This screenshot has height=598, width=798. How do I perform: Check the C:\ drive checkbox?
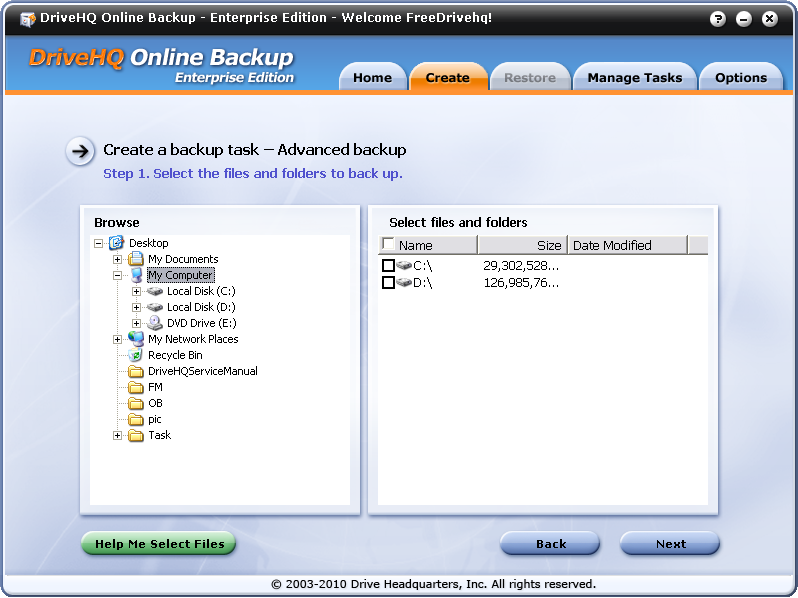(x=388, y=266)
